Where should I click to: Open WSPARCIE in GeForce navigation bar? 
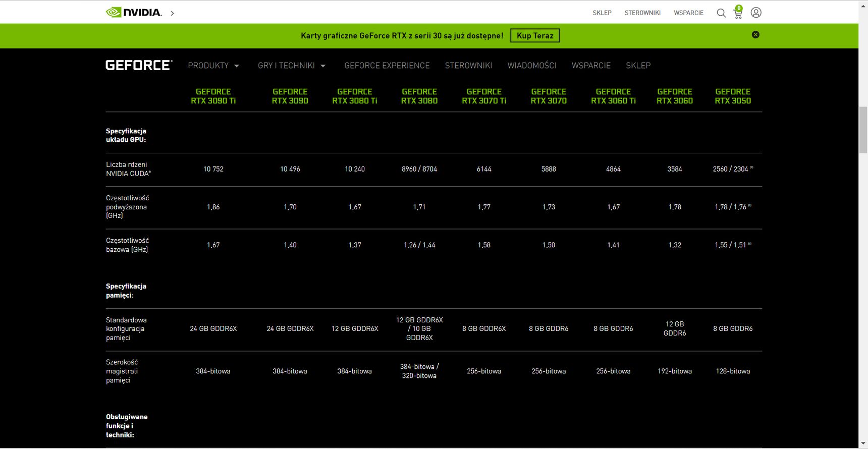(x=591, y=66)
